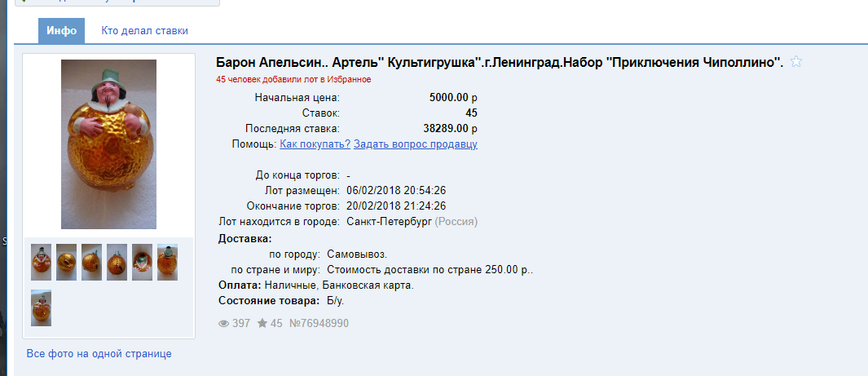Switch to Кто делал ставки tab
868x376 pixels.
tap(144, 30)
